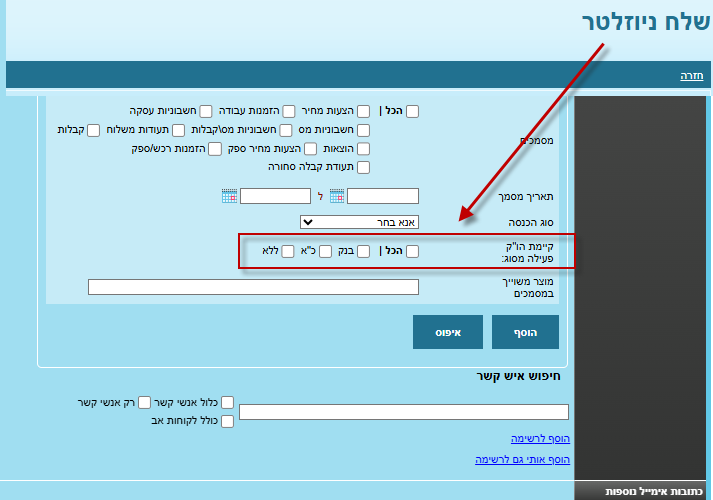The image size is (713, 500).
Task: Tick the רק אנשי קשר checkbox
Action: pos(144,402)
